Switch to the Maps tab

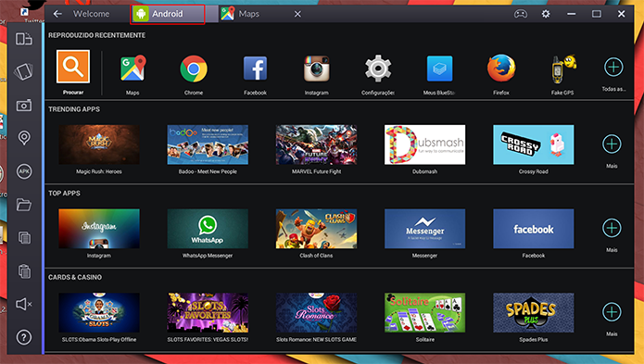click(x=249, y=14)
